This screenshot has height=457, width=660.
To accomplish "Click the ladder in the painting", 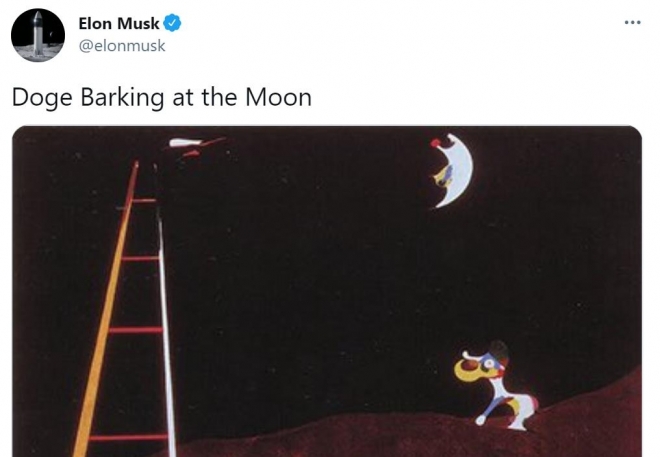I will pyautogui.click(x=125, y=309).
